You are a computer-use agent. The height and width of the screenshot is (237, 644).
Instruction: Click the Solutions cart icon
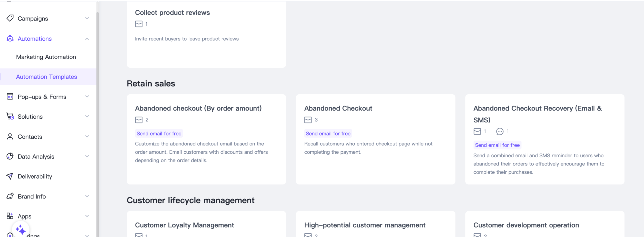pos(10,116)
